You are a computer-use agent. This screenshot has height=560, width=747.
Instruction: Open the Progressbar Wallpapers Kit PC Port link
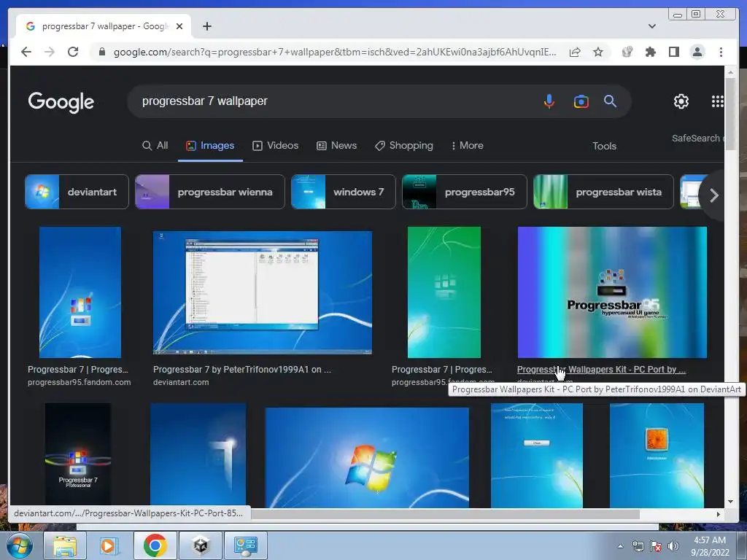point(601,370)
